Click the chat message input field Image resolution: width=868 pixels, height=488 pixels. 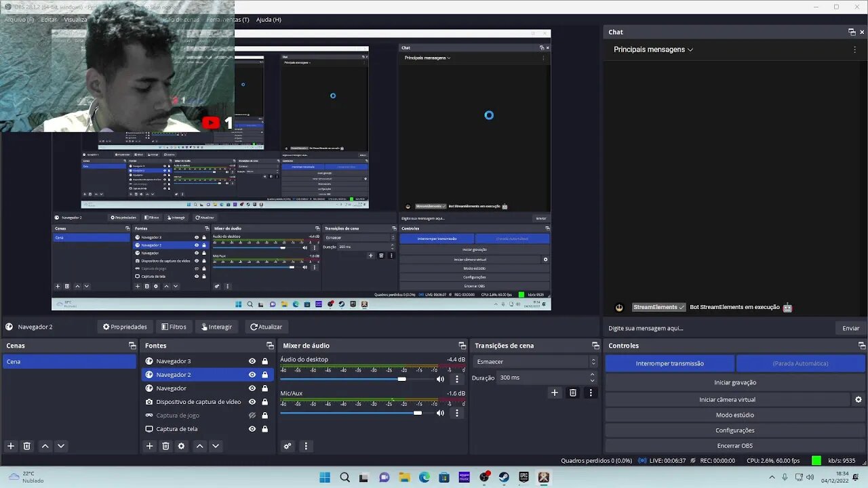(x=719, y=328)
